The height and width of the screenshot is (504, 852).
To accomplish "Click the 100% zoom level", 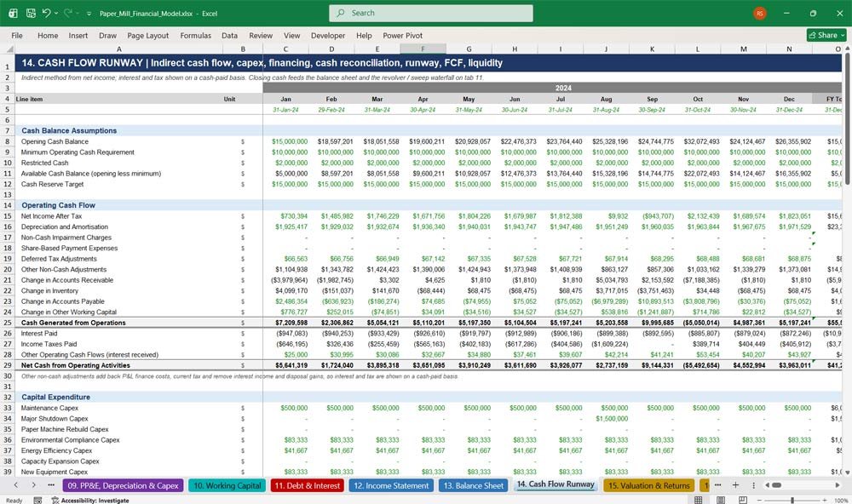I will point(841,501).
